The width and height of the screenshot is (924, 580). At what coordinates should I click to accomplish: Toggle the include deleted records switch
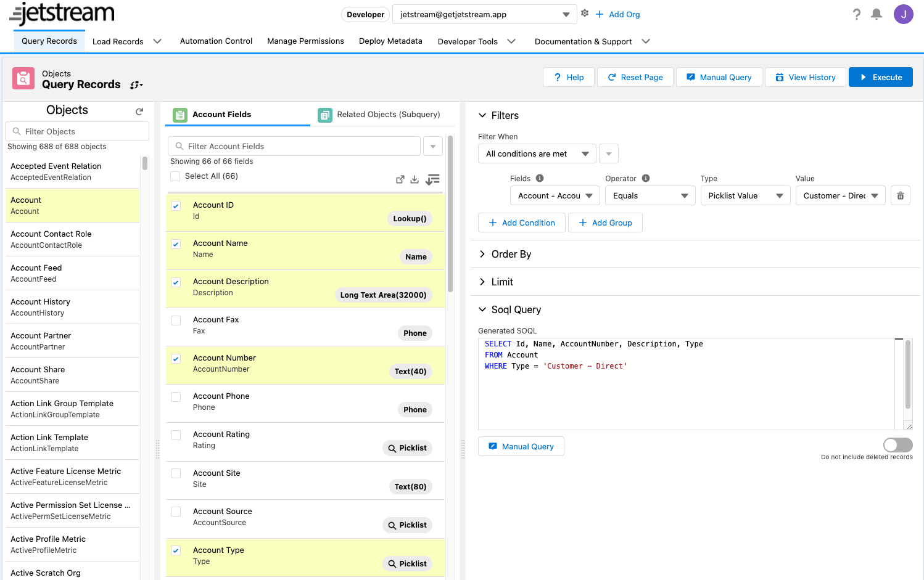[897, 445]
